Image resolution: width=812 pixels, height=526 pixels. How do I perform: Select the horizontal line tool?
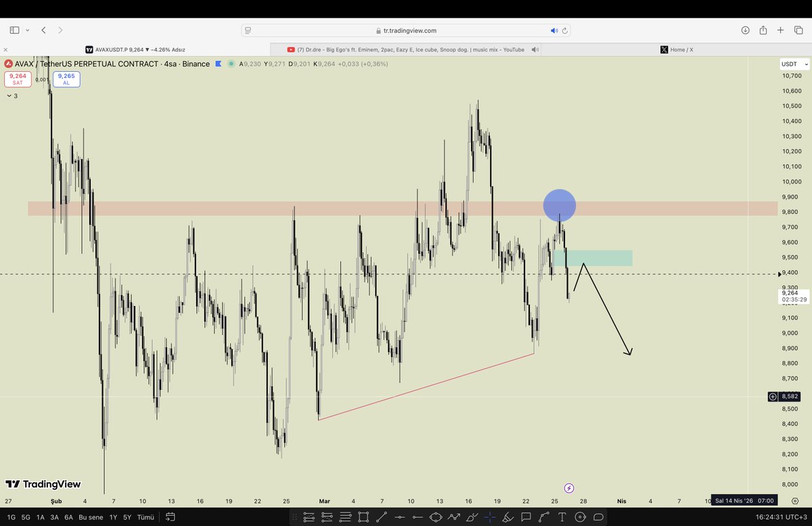(400, 517)
